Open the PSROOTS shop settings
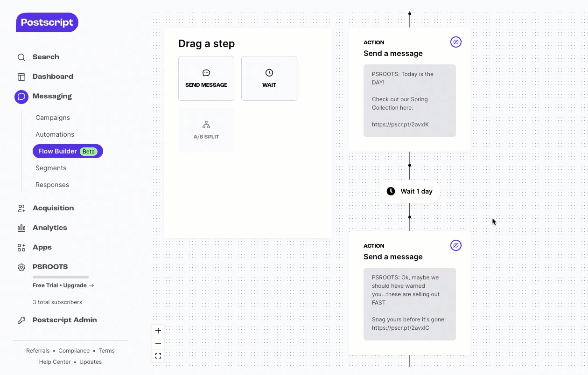 point(50,267)
